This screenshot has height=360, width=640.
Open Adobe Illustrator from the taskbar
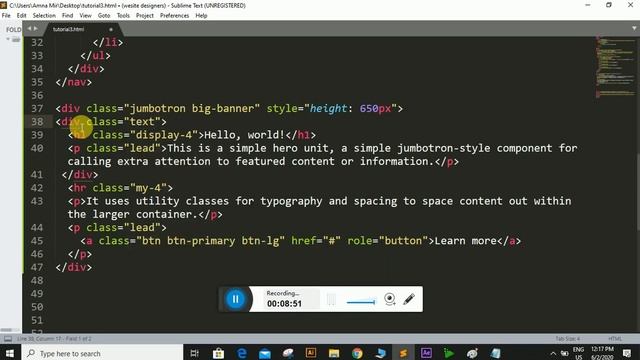311,353
